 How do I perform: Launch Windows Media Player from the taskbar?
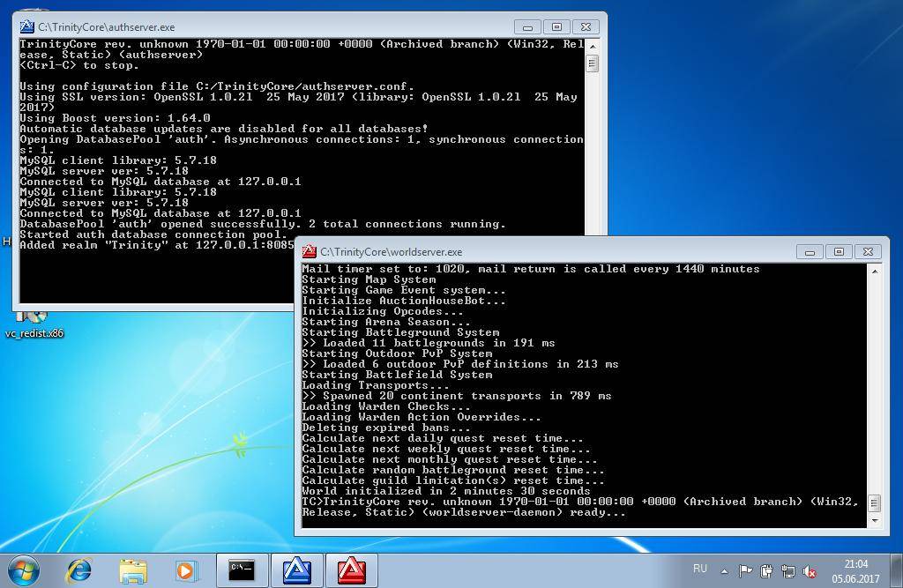click(185, 570)
